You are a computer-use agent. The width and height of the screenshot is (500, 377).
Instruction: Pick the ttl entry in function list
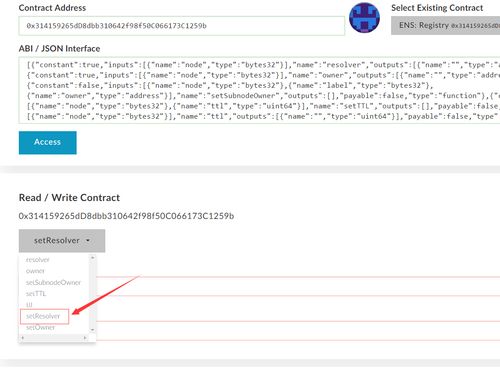point(29,305)
